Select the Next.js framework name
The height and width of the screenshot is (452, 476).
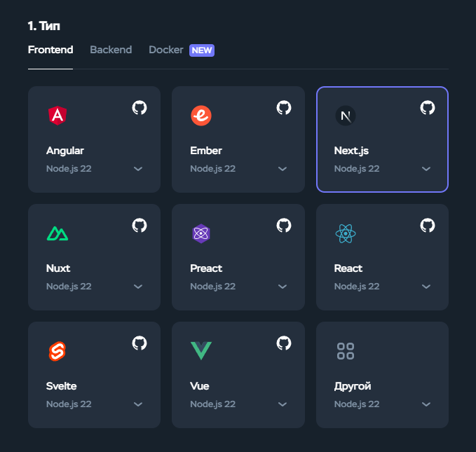351,151
